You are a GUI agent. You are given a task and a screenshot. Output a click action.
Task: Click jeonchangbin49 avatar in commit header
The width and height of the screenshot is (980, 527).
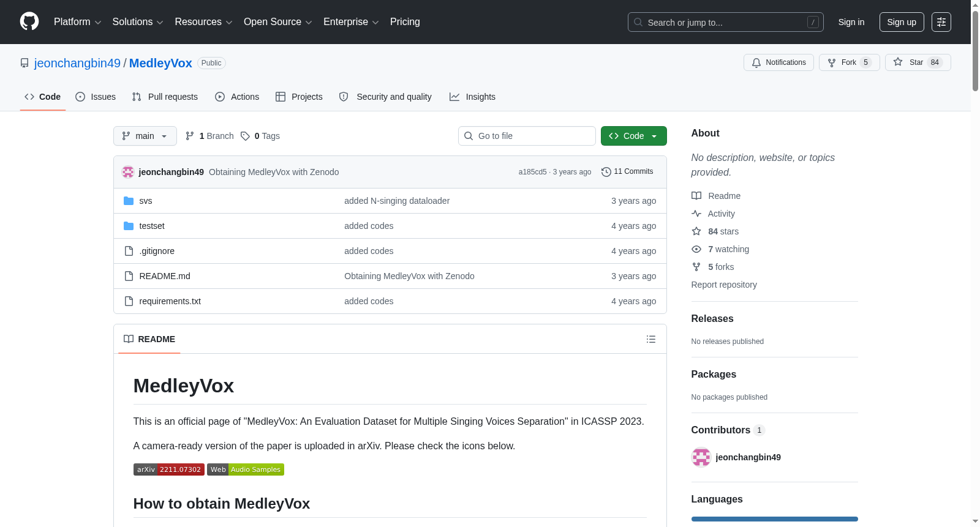128,172
